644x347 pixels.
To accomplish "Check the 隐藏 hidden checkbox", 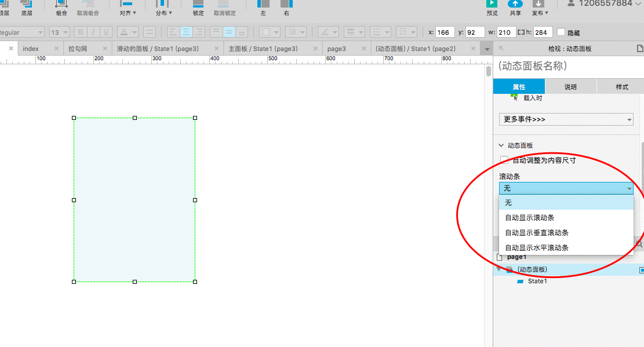I will click(561, 32).
